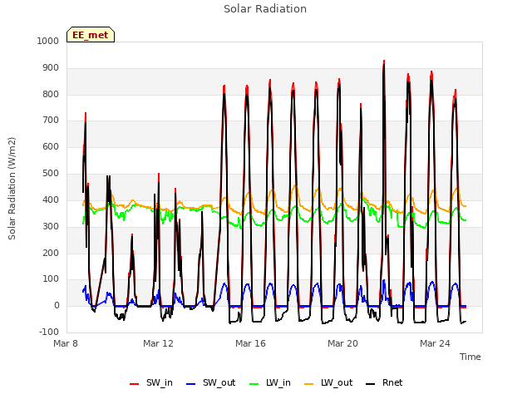This screenshot has height=399, width=532.
Task: Click the 800 y-axis tick label
Action: 51,94
